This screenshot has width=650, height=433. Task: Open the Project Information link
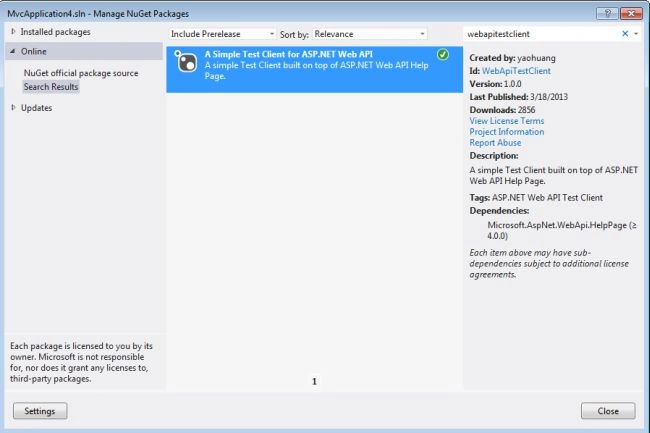pyautogui.click(x=507, y=132)
